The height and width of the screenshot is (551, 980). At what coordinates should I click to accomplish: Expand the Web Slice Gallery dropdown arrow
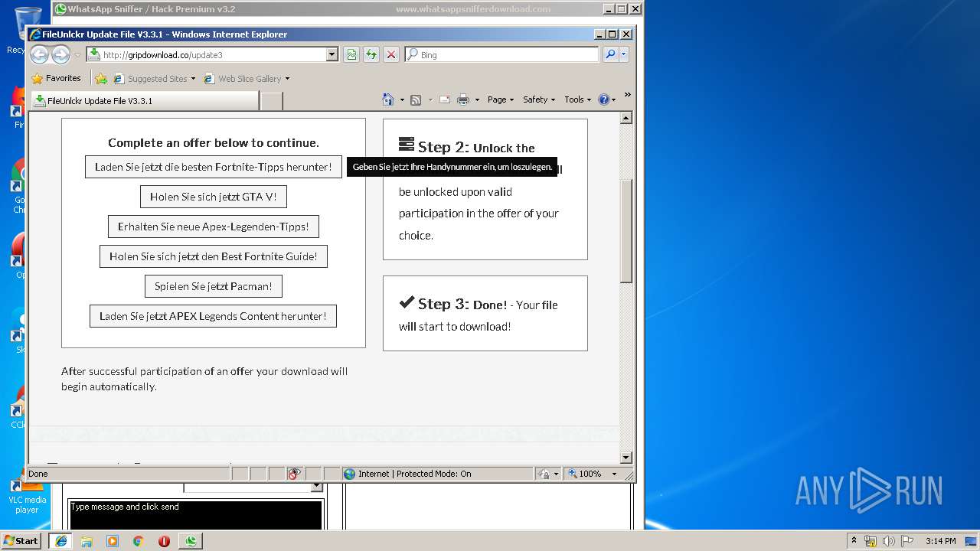[287, 78]
